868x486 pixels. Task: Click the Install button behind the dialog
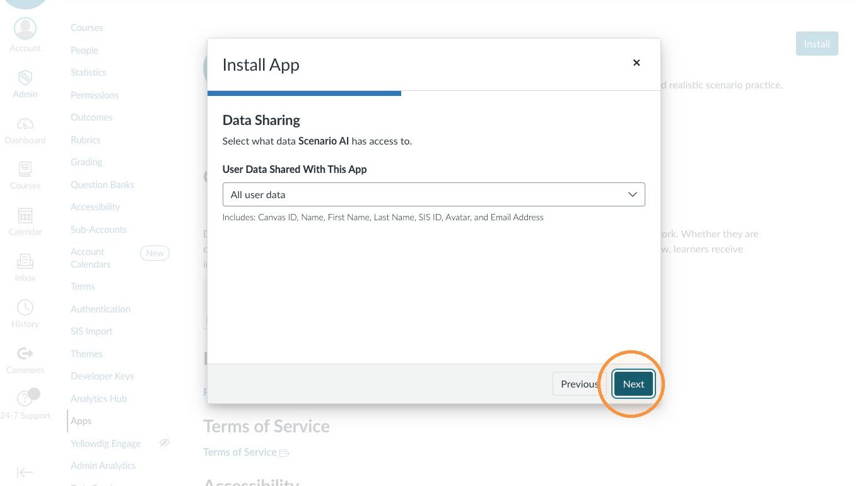(817, 44)
